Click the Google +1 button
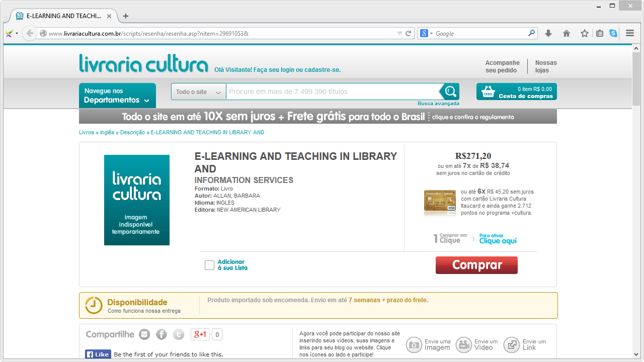 [200, 334]
